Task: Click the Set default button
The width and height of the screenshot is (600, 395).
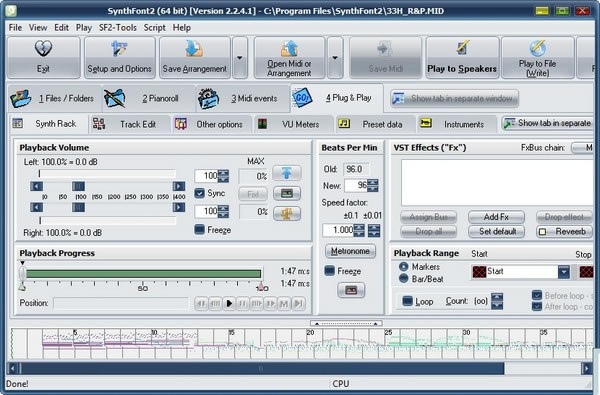Action: coord(496,231)
